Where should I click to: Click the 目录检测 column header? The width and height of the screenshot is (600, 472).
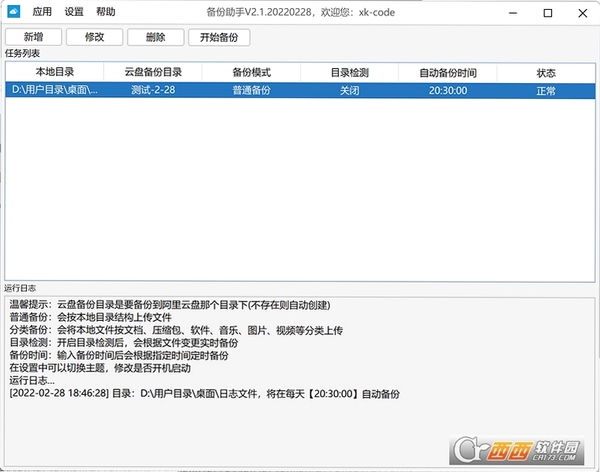point(349,72)
